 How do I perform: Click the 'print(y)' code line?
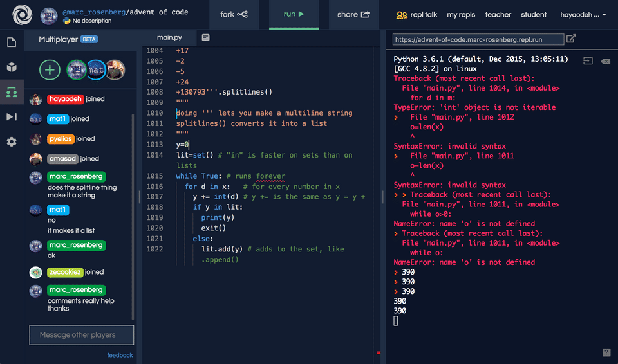click(x=218, y=217)
